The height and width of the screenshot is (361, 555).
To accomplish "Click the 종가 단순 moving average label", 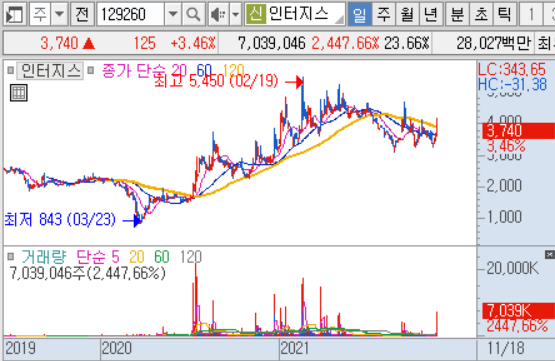I will point(133,71).
